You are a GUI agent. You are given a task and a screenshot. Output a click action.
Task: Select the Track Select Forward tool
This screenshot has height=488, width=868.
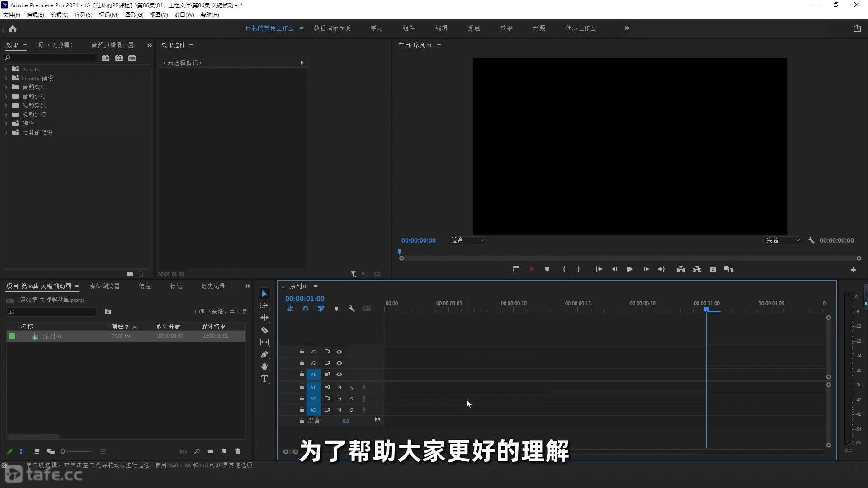tap(264, 306)
